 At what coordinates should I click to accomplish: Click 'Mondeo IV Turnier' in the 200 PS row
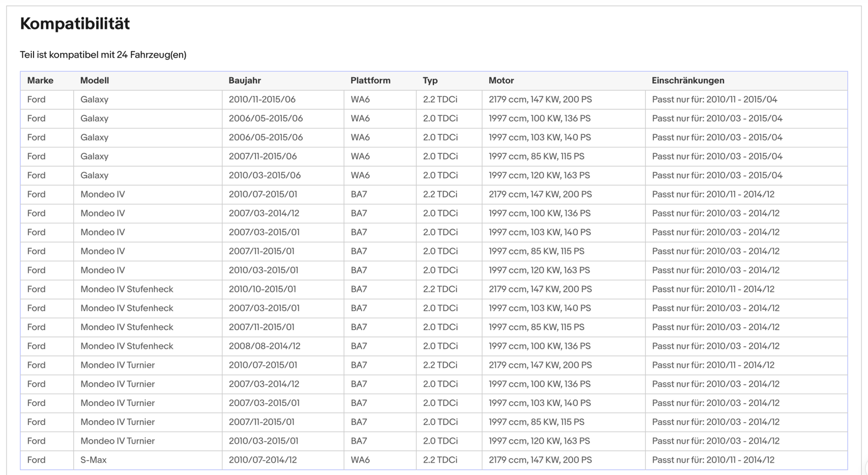[118, 365]
